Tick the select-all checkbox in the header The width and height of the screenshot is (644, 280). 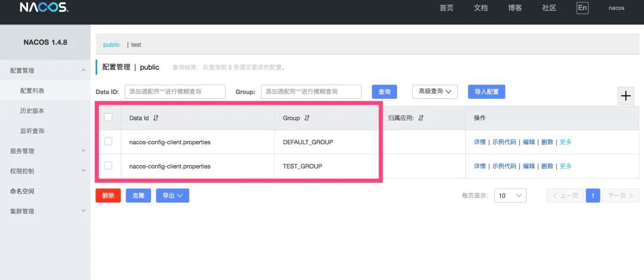point(108,117)
